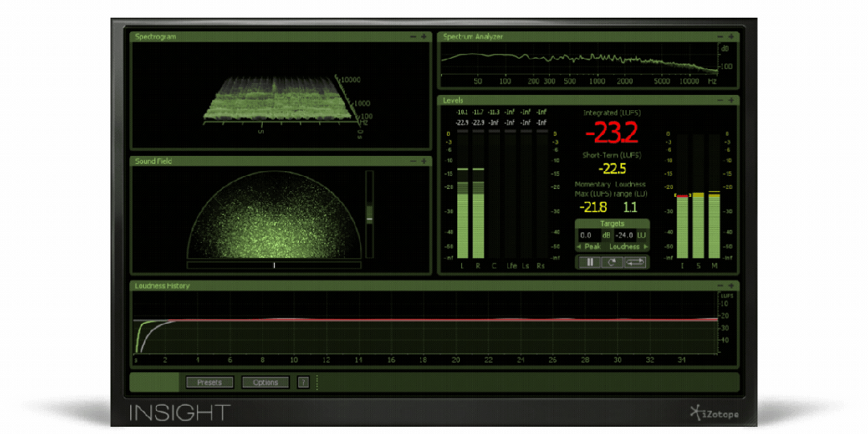
Task: Maximize the Sound Field panel
Action: click(x=424, y=161)
